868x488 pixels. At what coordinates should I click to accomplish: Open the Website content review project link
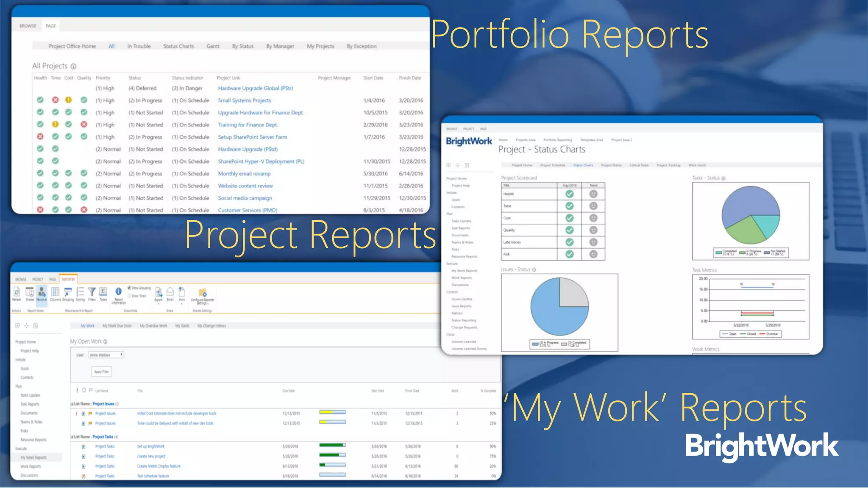pyautogui.click(x=245, y=186)
